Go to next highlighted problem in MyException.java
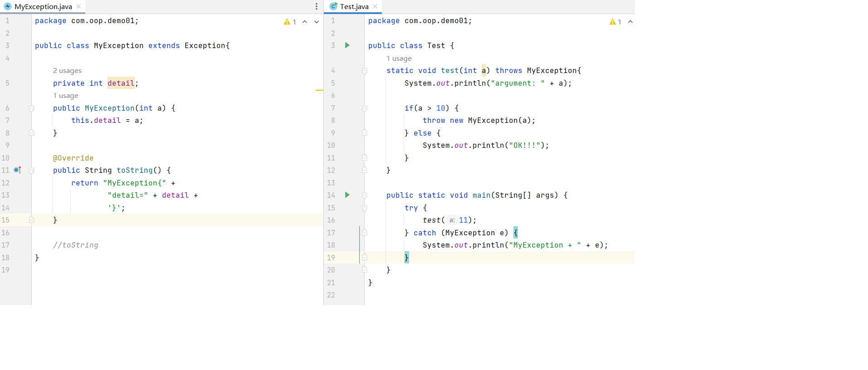Viewport: 868px width, 370px height. 317,22
